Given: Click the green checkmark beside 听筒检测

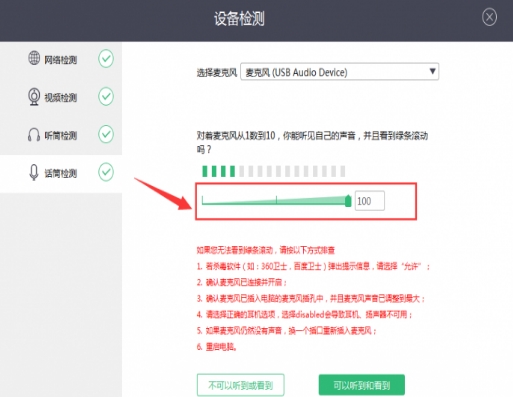Looking at the screenshot, I should pos(106,134).
